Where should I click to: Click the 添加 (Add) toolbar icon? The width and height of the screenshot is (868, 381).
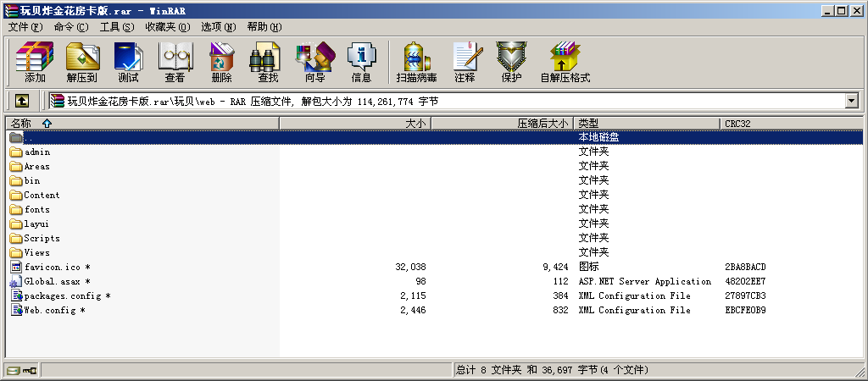point(35,62)
